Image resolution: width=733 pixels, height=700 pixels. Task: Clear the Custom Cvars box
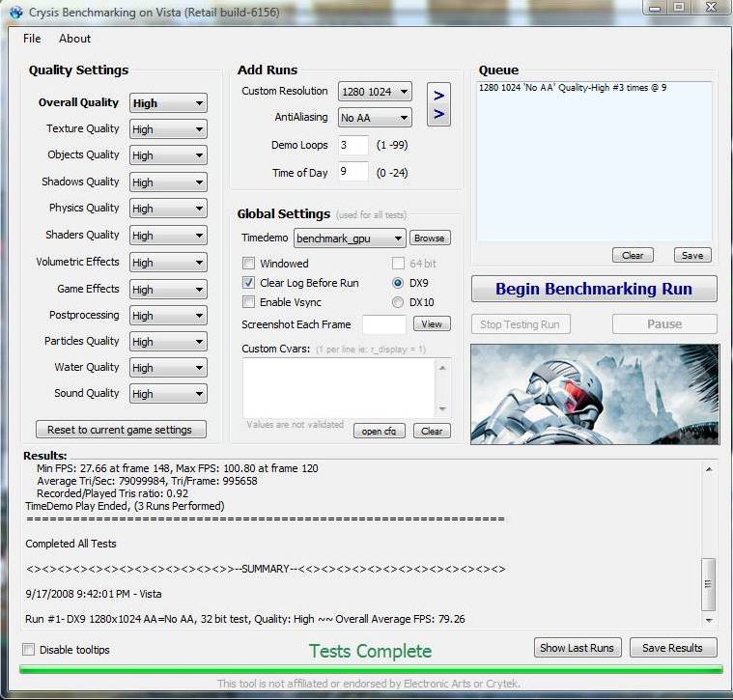click(432, 431)
